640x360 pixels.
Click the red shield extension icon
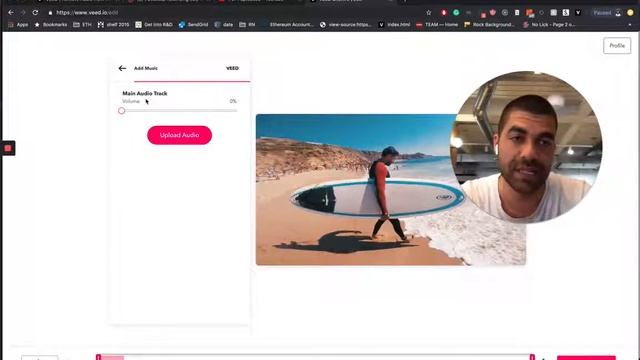(493, 13)
